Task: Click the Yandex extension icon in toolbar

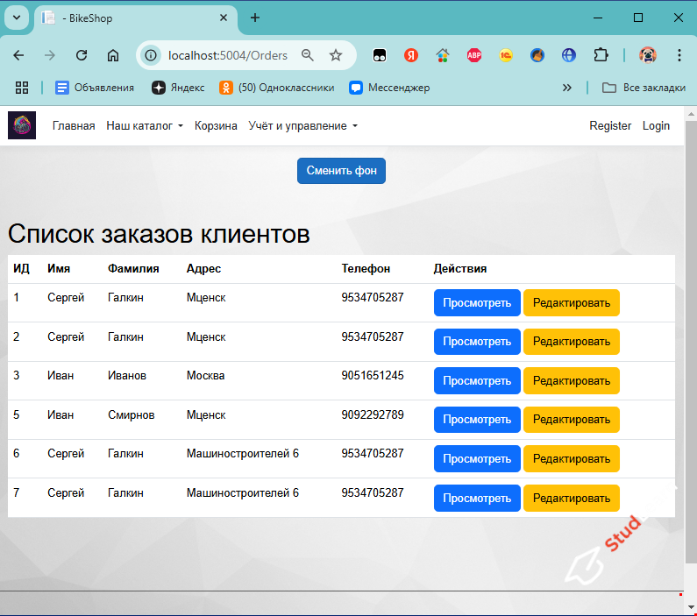Action: tap(411, 55)
